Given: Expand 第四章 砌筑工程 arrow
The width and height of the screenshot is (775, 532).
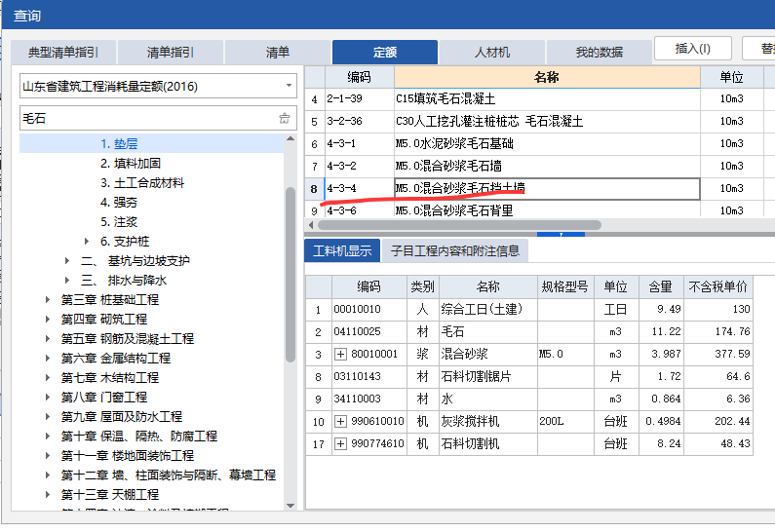Looking at the screenshot, I should coord(48,319).
